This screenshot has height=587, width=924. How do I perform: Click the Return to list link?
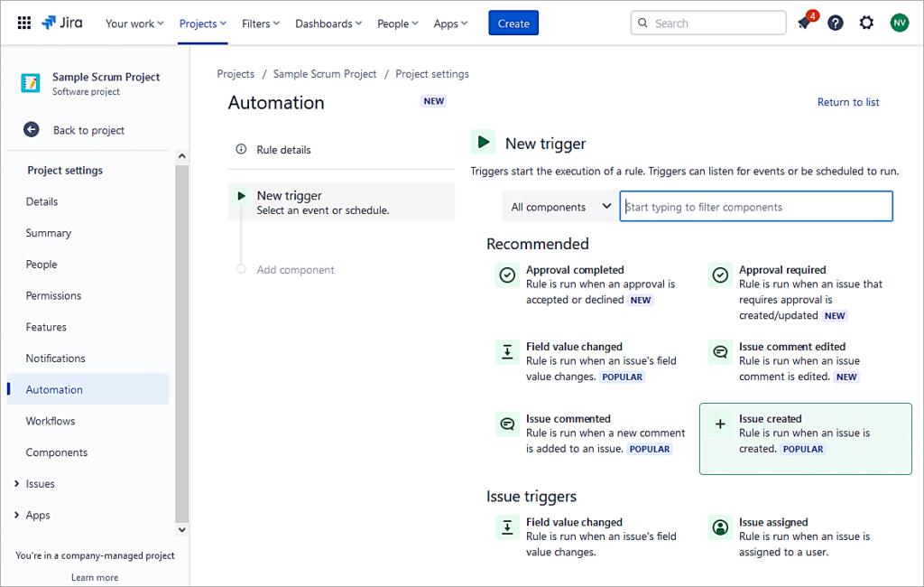[x=847, y=102]
